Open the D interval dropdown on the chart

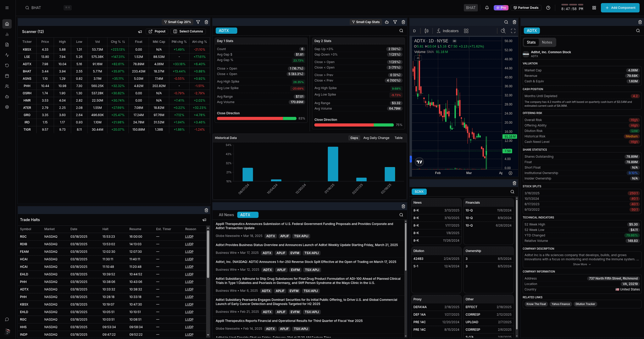[414, 31]
